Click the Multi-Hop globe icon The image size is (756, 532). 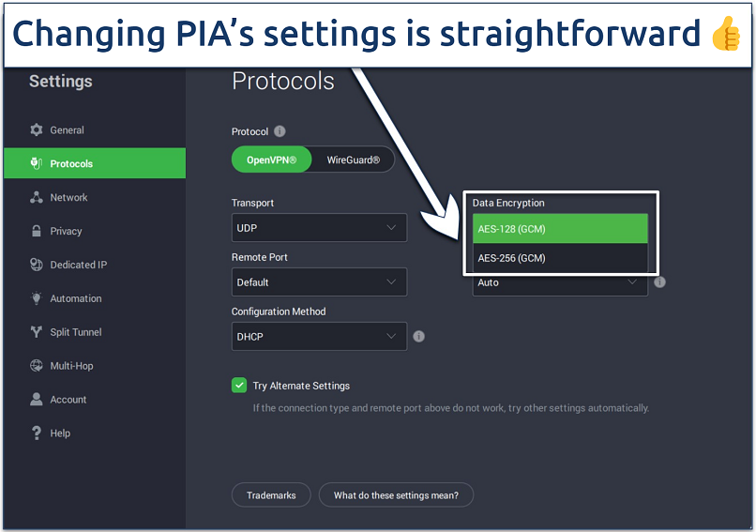(37, 366)
